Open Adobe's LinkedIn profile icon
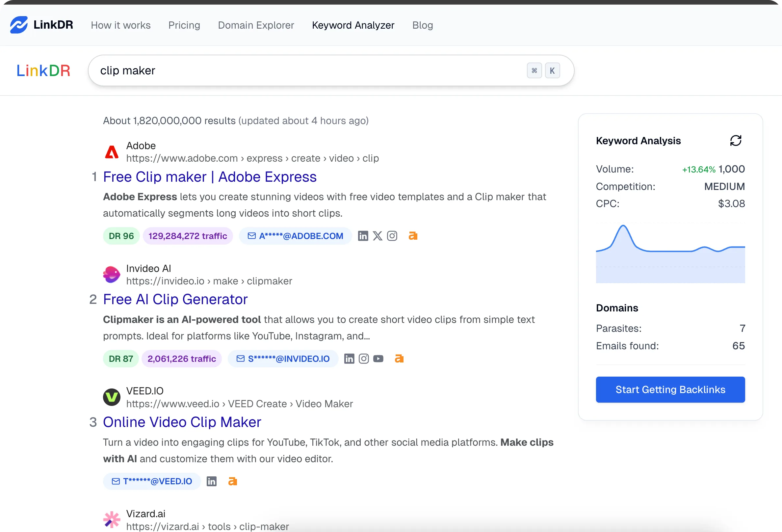Image resolution: width=782 pixels, height=532 pixels. [363, 236]
